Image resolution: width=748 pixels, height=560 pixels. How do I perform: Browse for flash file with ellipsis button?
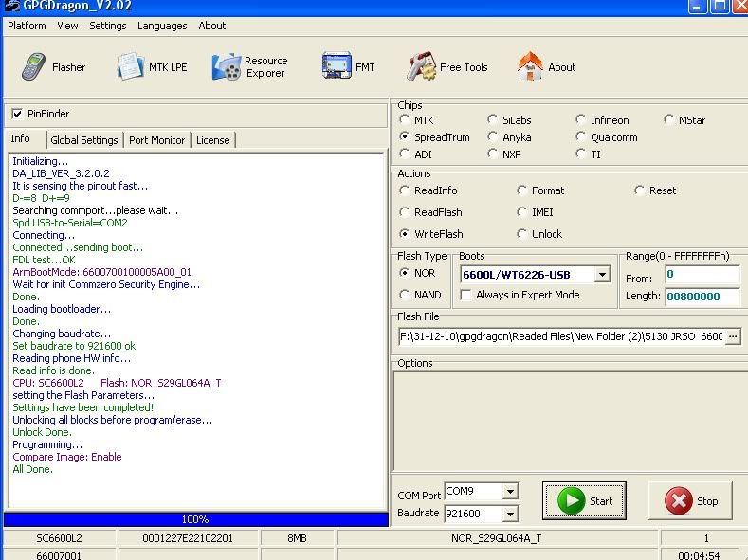click(733, 336)
